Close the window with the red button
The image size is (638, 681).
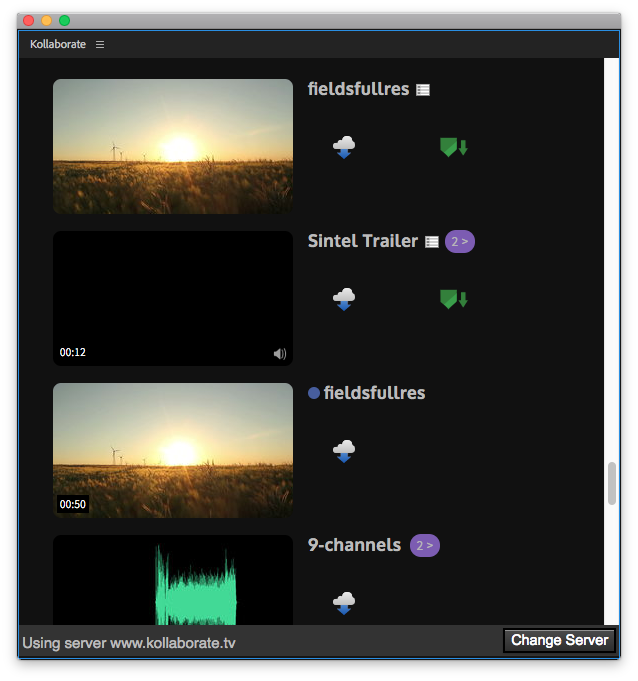pyautogui.click(x=29, y=20)
